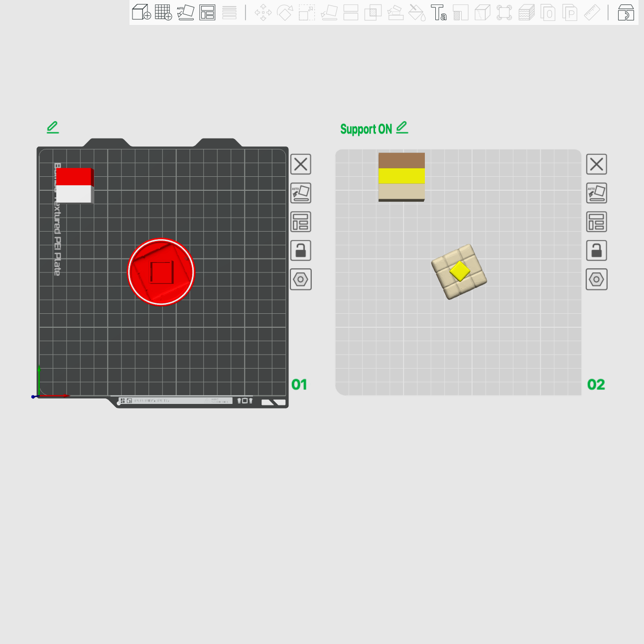
Task: Toggle the lock on plate 01
Action: 301,251
